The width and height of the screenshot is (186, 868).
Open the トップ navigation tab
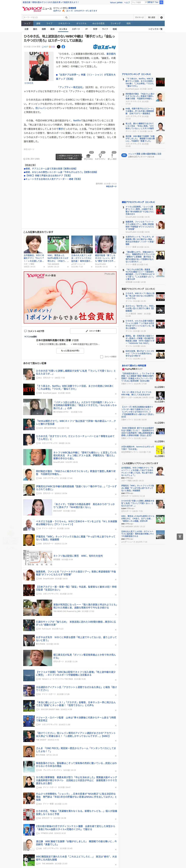[27, 24]
